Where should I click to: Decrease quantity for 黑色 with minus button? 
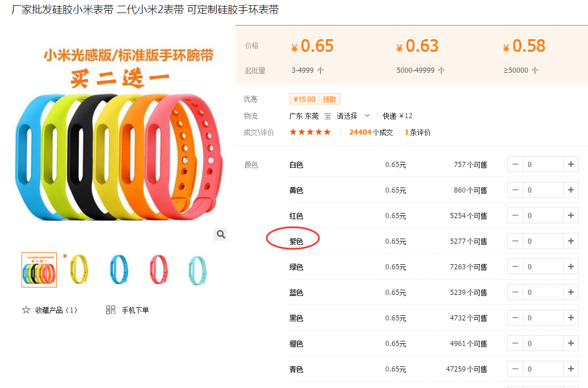pos(515,318)
